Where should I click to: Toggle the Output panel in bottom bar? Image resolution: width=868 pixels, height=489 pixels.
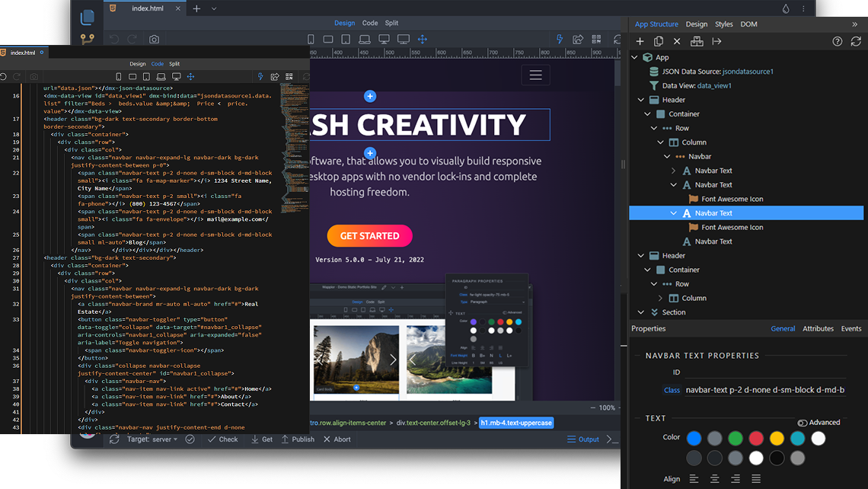click(582, 439)
